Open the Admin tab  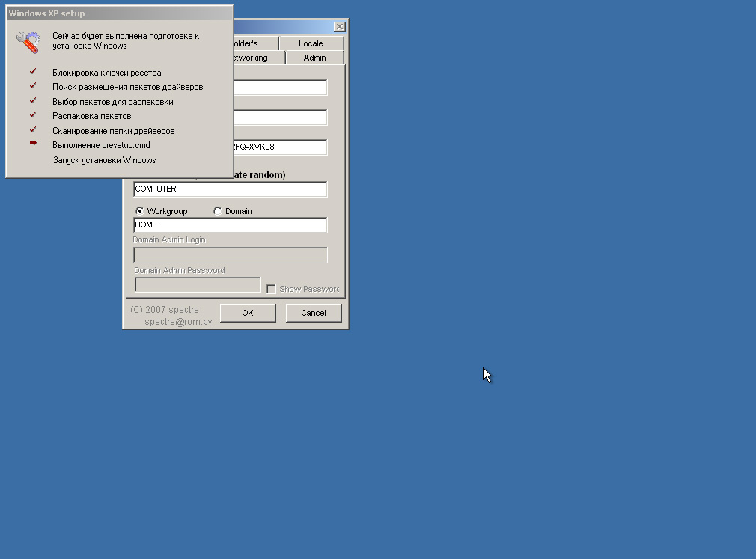tap(314, 58)
